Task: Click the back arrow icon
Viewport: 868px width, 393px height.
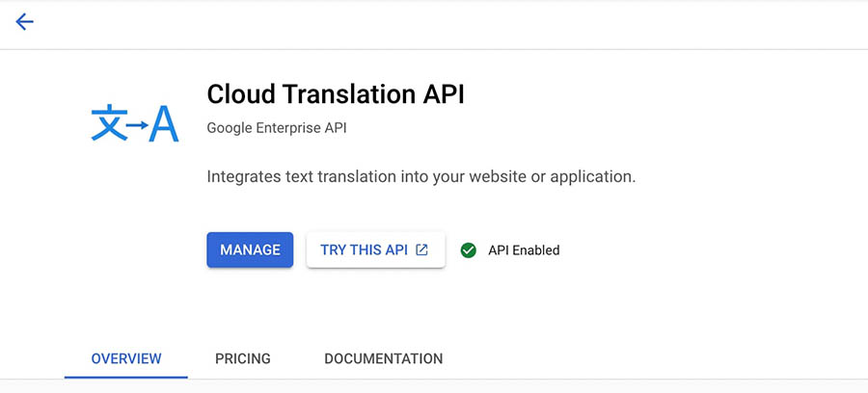Action: pyautogui.click(x=24, y=22)
